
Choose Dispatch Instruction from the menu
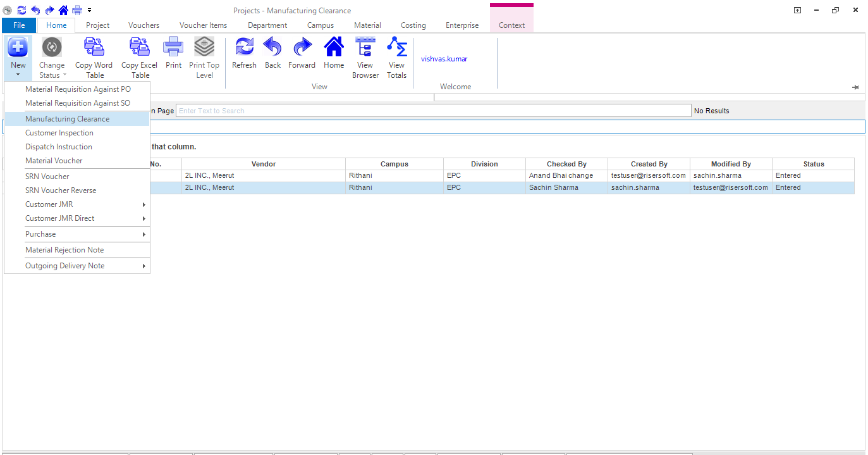(77, 147)
